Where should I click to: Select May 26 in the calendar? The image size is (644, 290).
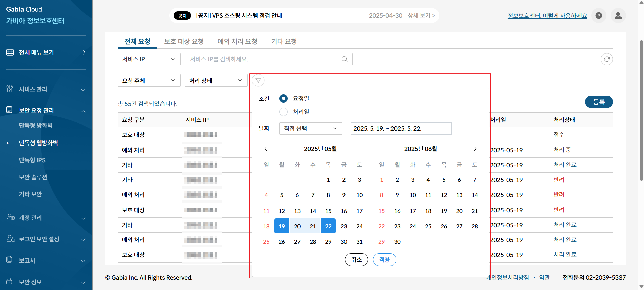[282, 242]
